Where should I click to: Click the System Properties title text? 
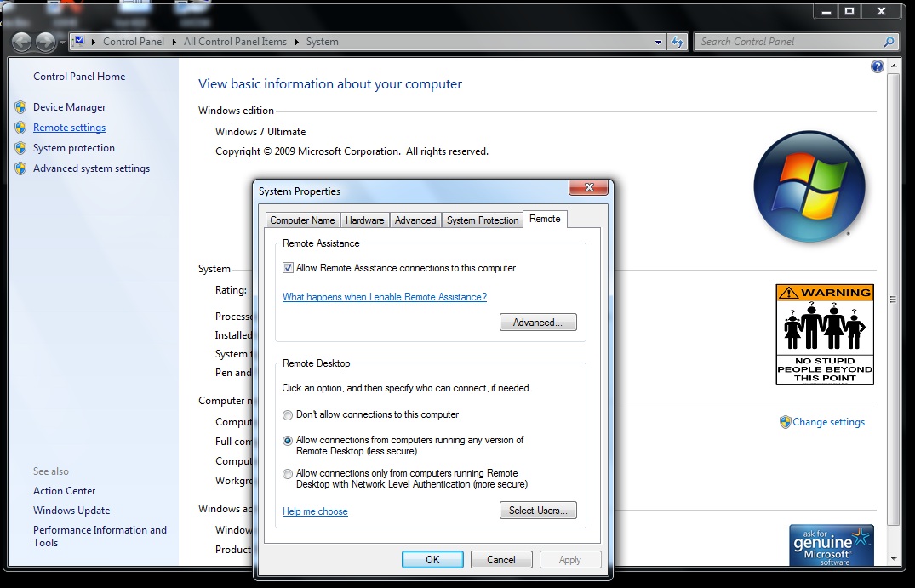pyautogui.click(x=300, y=191)
